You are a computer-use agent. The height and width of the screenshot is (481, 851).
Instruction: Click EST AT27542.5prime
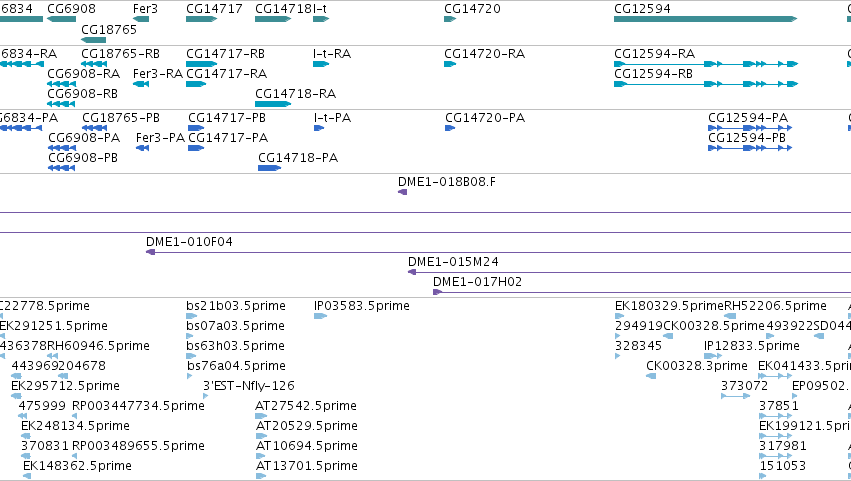[306, 406]
